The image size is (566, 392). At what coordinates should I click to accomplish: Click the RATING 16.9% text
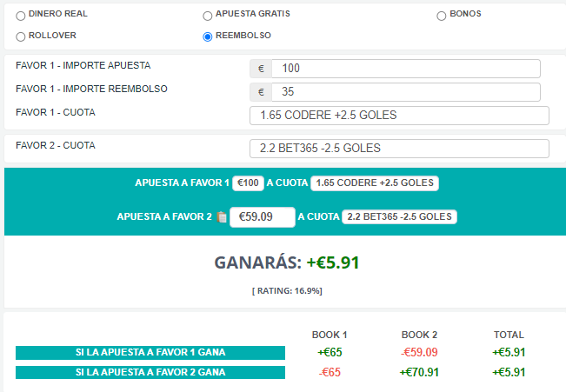tap(287, 291)
